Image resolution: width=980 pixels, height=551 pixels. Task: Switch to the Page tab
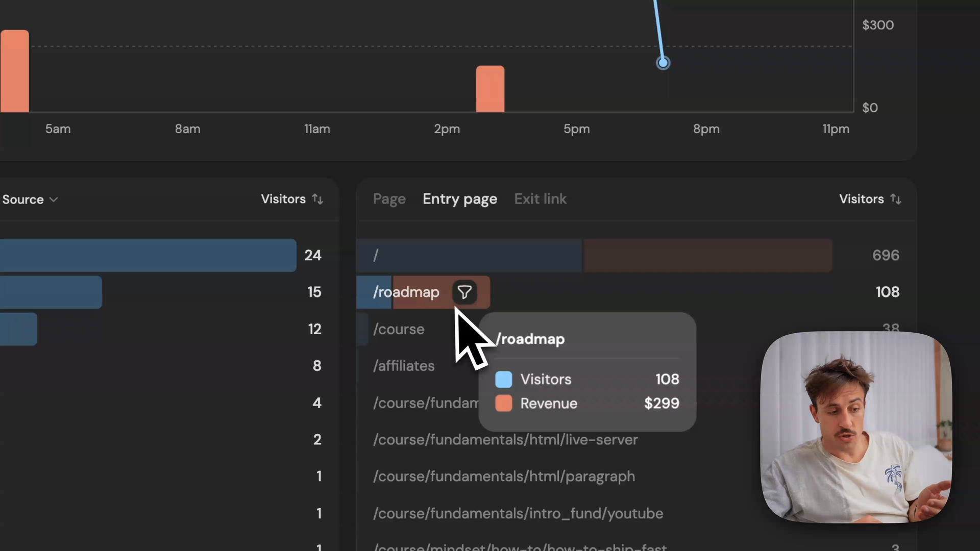pyautogui.click(x=389, y=199)
